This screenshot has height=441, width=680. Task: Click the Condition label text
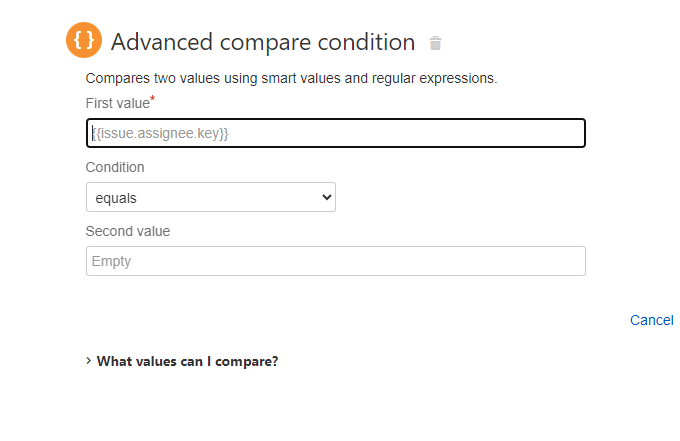click(115, 167)
